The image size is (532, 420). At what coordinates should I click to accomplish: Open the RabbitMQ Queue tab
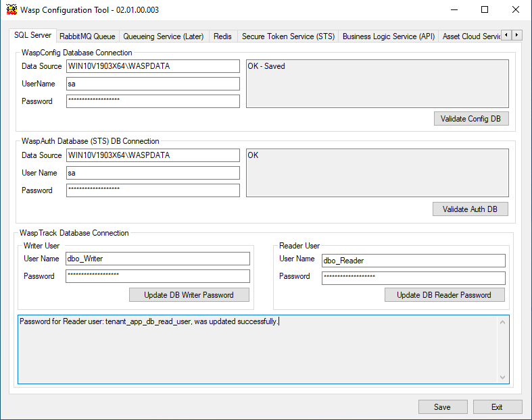(87, 36)
